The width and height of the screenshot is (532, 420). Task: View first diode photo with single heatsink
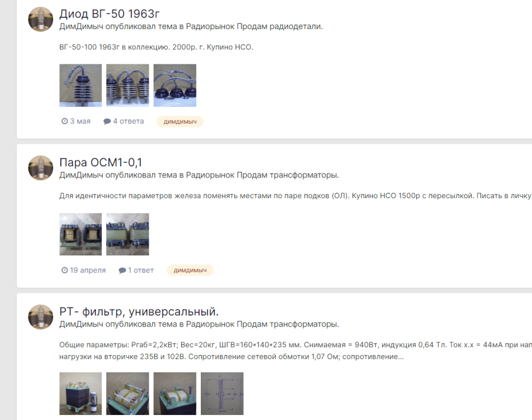(x=81, y=86)
